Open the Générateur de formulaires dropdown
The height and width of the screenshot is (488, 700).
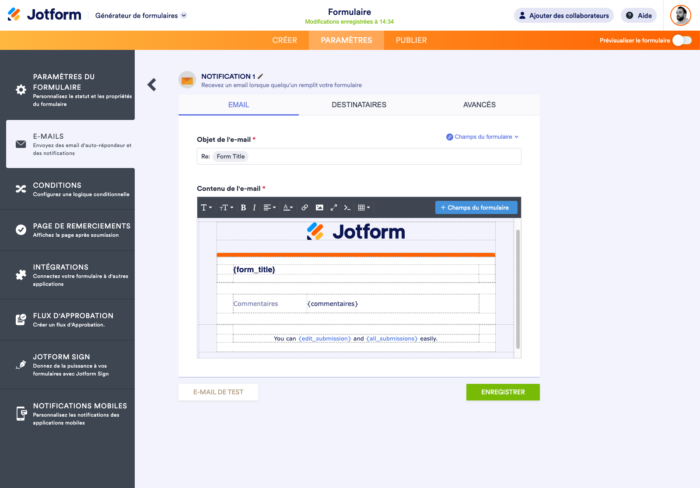click(141, 16)
